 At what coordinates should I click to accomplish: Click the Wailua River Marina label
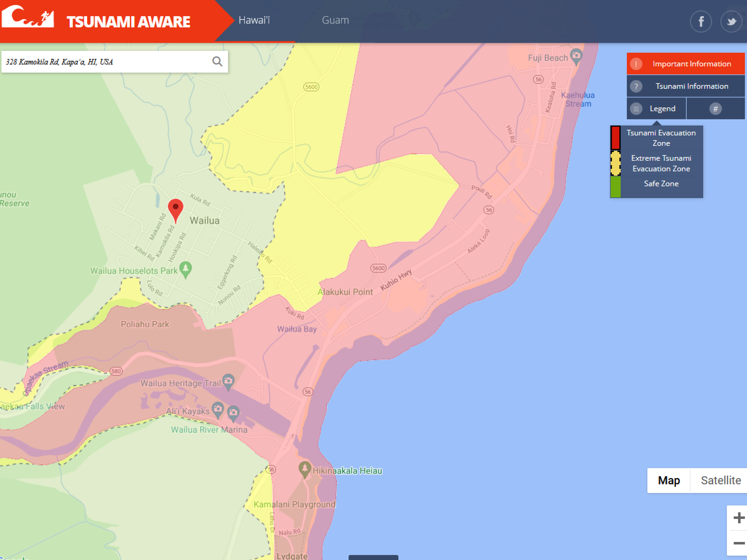point(209,430)
